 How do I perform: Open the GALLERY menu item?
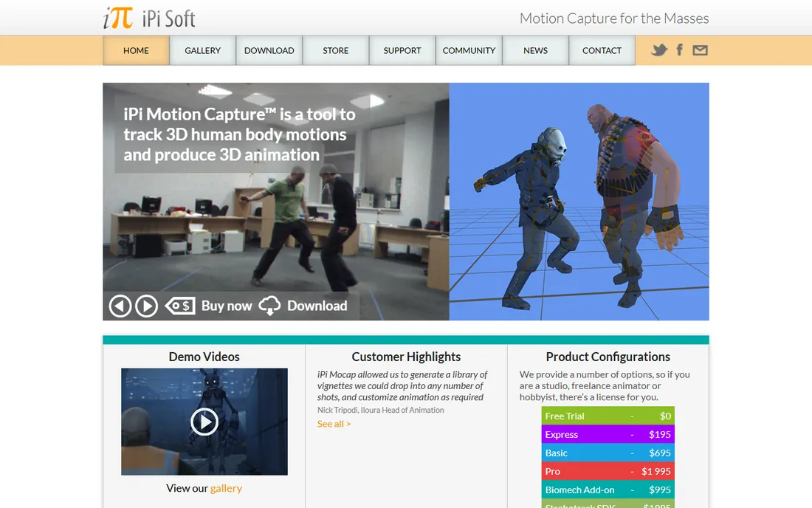click(202, 50)
